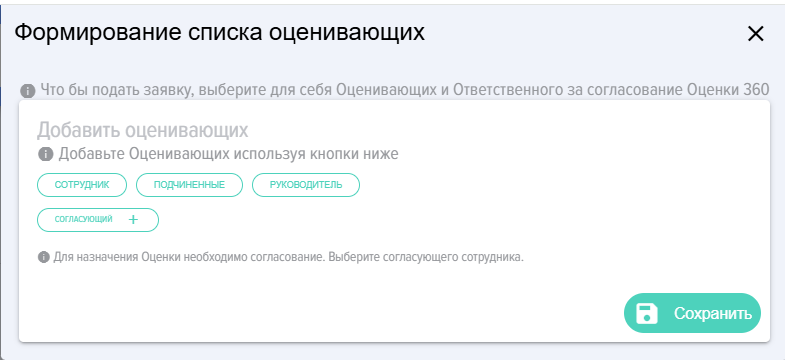The width and height of the screenshot is (785, 360).
Task: Click the Добавить оценивающих section heading
Action: 143,130
